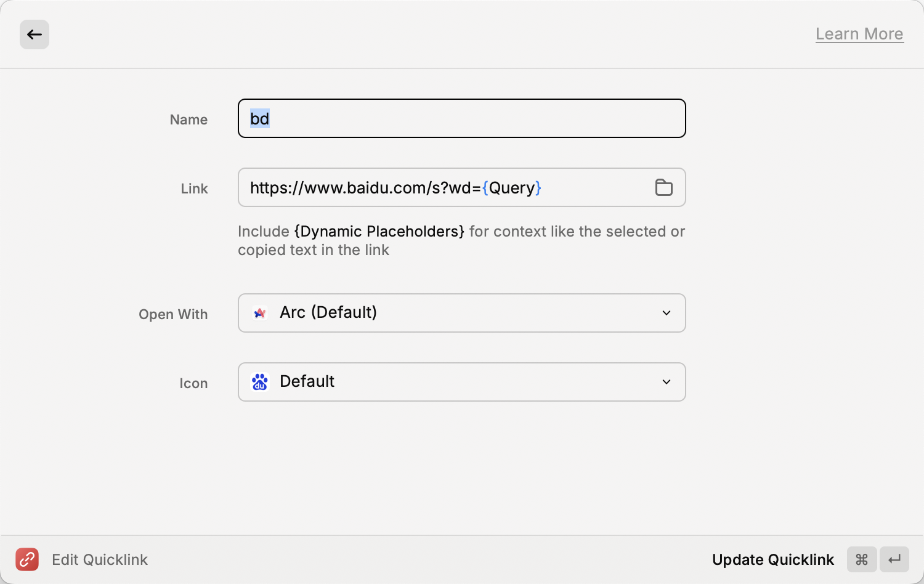Viewport: 924px width, 584px height.
Task: Open the Arc (Default) combo box
Action: [461, 313]
